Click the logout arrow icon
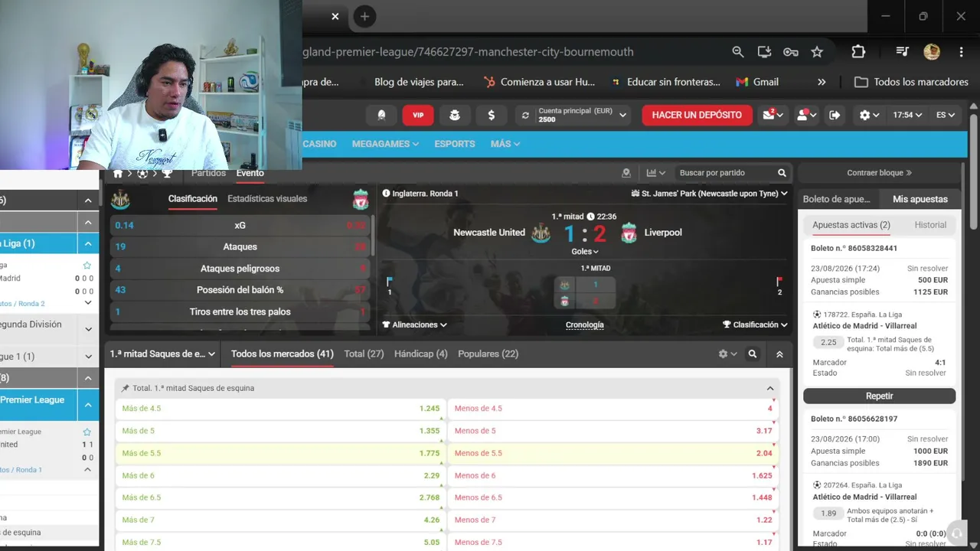Image resolution: width=980 pixels, height=551 pixels. pyautogui.click(x=835, y=115)
